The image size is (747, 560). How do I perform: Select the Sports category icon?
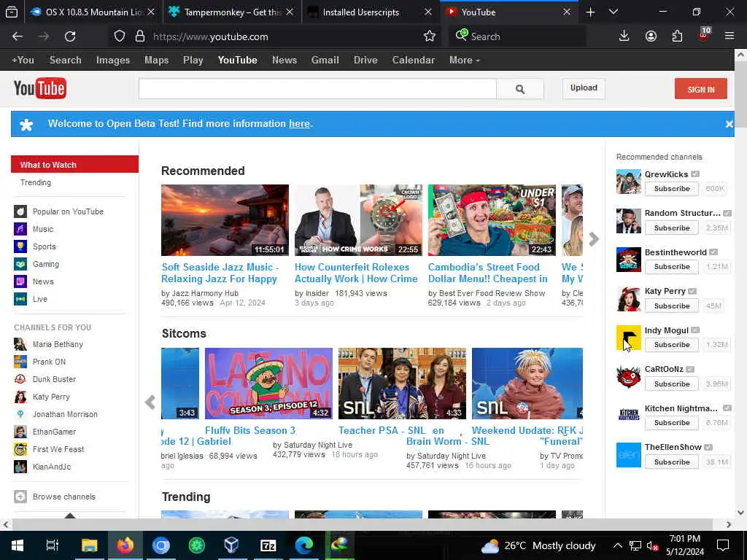click(20, 246)
